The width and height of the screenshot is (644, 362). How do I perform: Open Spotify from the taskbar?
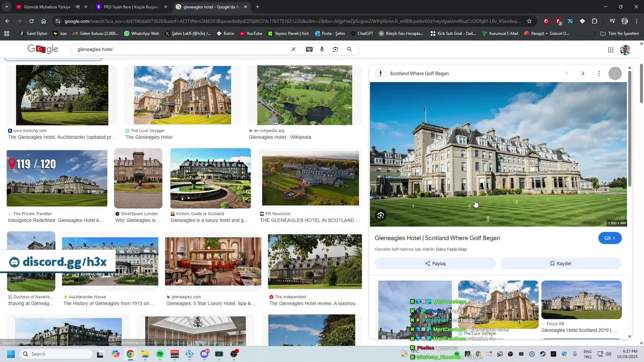tap(160, 354)
